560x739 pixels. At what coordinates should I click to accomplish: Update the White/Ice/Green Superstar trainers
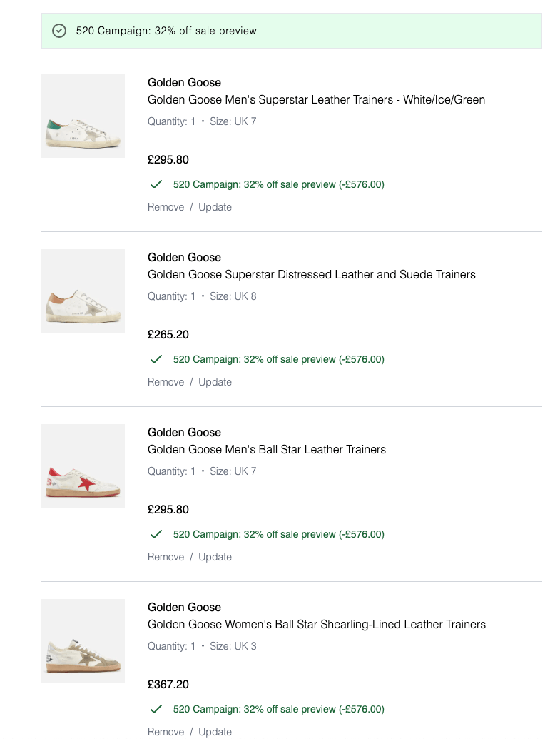215,207
